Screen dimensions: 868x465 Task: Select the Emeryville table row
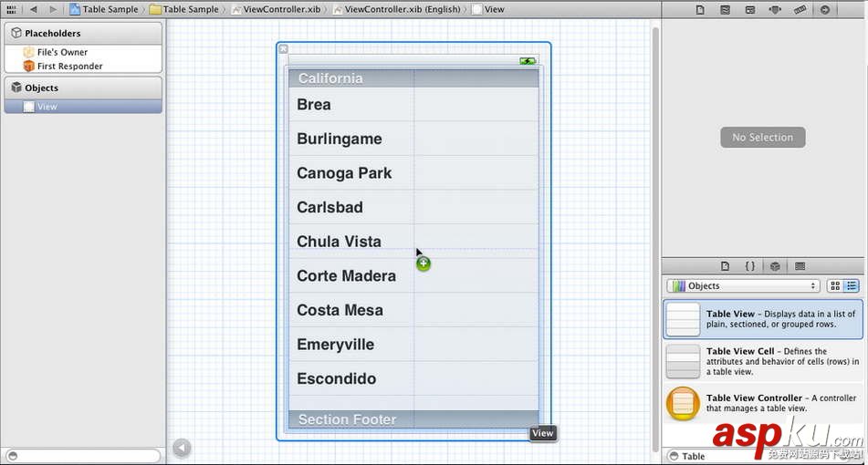pos(413,345)
